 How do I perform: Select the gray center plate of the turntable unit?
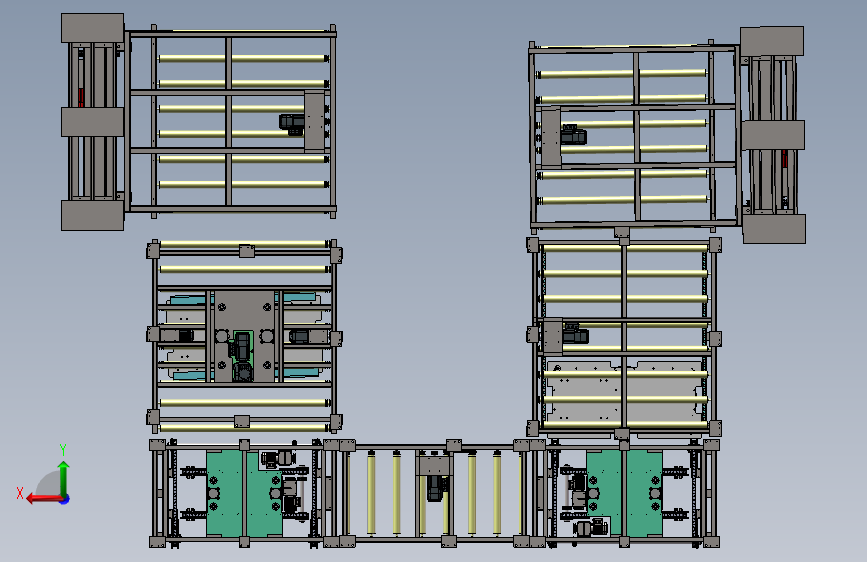click(x=244, y=336)
